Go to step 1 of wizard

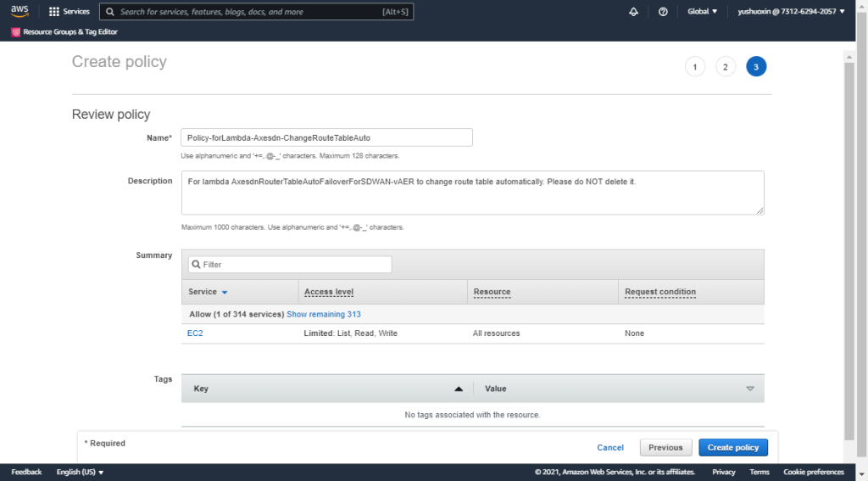[695, 67]
